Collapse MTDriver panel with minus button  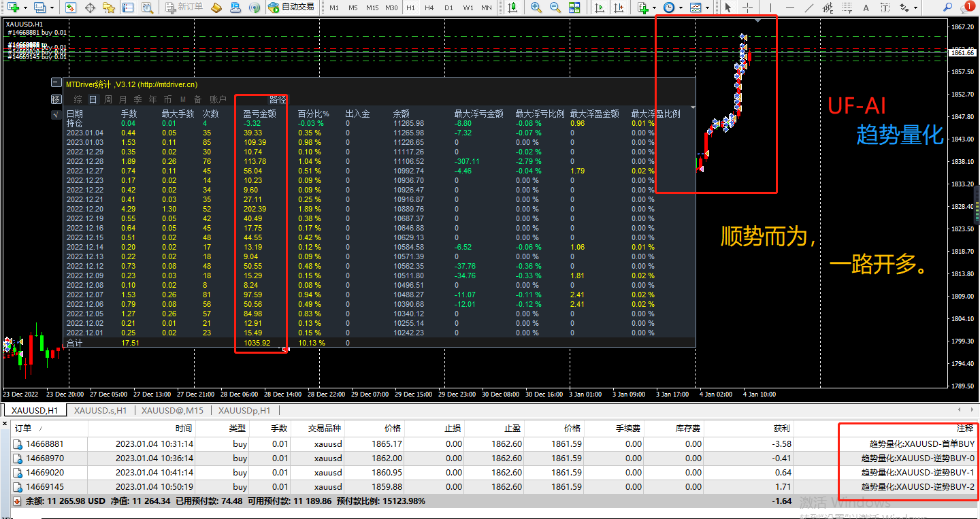click(x=56, y=83)
